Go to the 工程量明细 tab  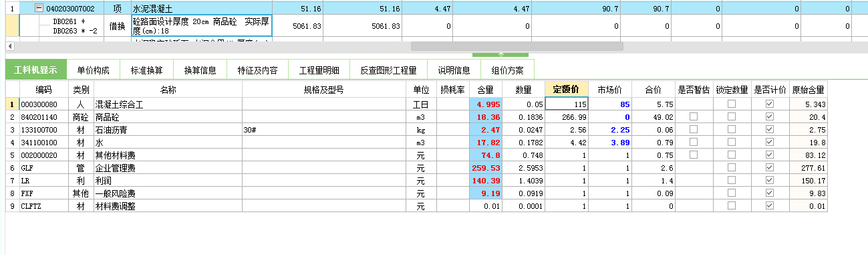pyautogui.click(x=319, y=70)
